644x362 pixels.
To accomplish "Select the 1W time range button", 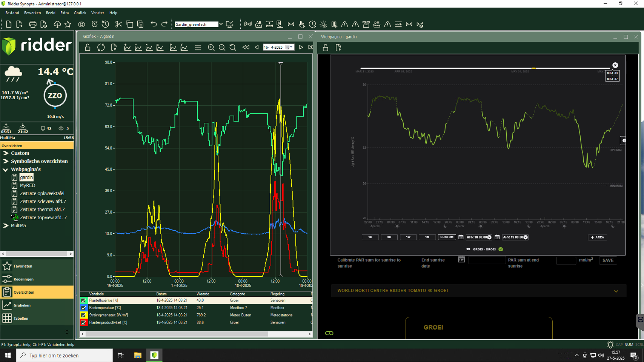I will click(x=408, y=237).
